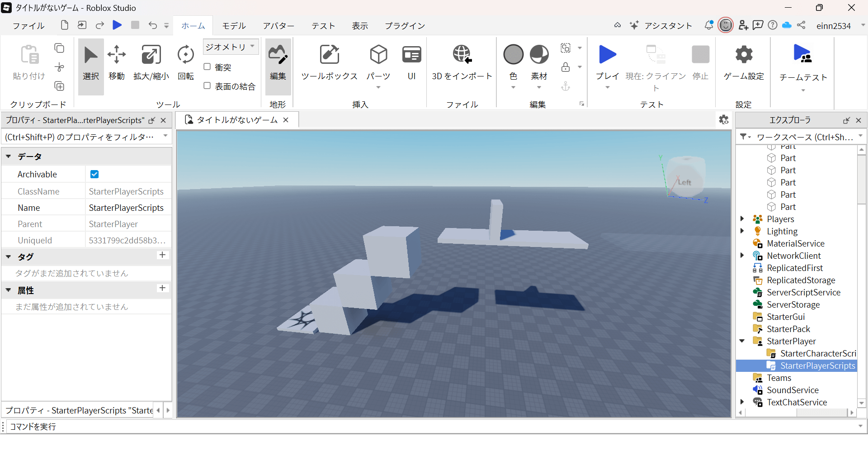Viewport: 868px width, 456px height.
Task: Click the duplicate icon in the clipboard group
Action: (x=59, y=86)
